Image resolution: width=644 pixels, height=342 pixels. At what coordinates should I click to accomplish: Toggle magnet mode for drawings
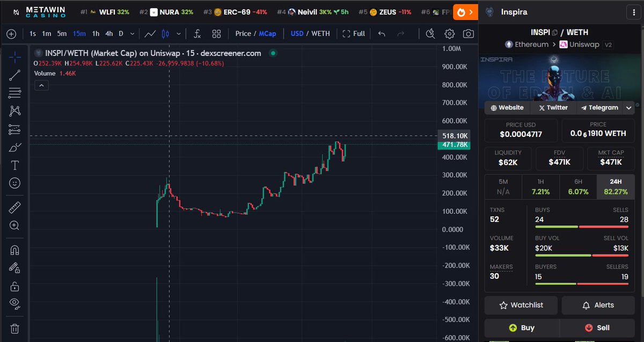(x=15, y=250)
